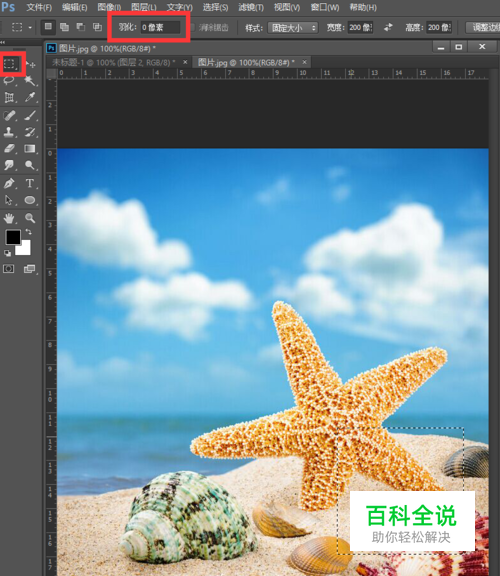Enable add to selection mode
The width and height of the screenshot is (500, 576).
point(64,27)
